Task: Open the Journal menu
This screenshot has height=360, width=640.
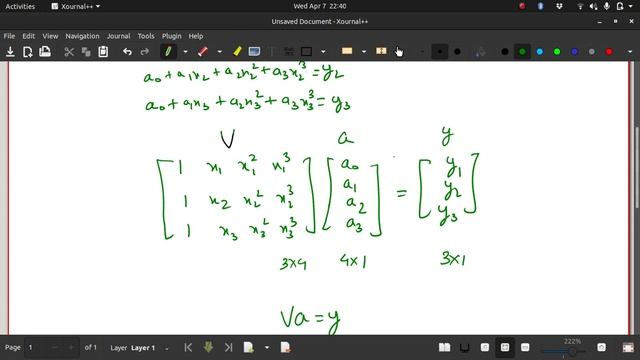Action: (x=118, y=36)
